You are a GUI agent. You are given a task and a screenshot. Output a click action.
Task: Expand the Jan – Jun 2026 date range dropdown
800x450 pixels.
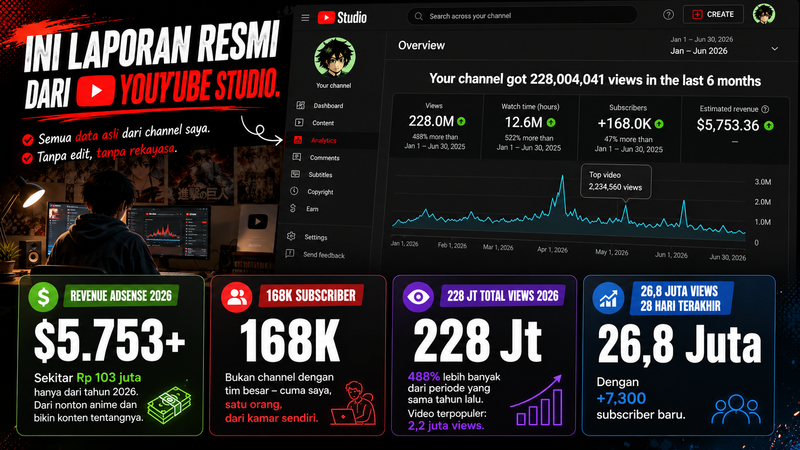tap(724, 45)
